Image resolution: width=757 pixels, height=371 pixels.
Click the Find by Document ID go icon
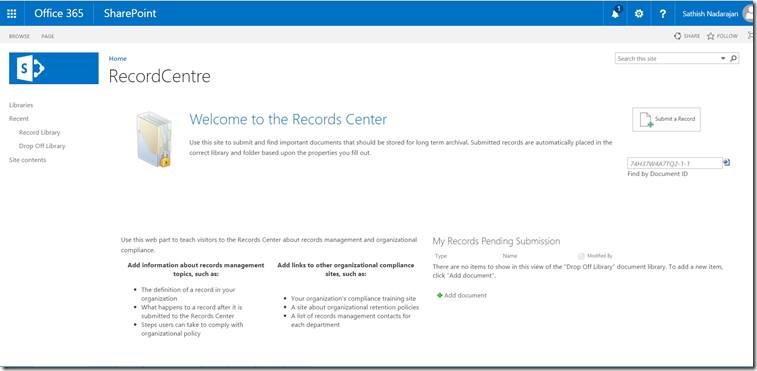(x=727, y=163)
